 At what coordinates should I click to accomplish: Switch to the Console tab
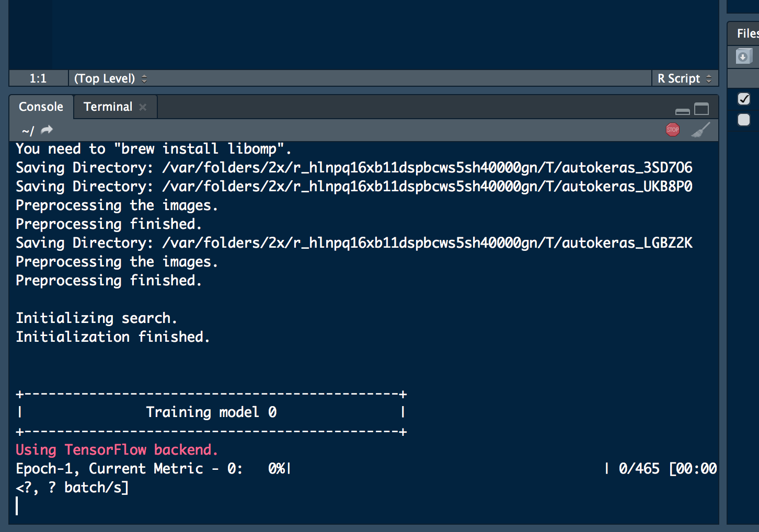(x=41, y=107)
